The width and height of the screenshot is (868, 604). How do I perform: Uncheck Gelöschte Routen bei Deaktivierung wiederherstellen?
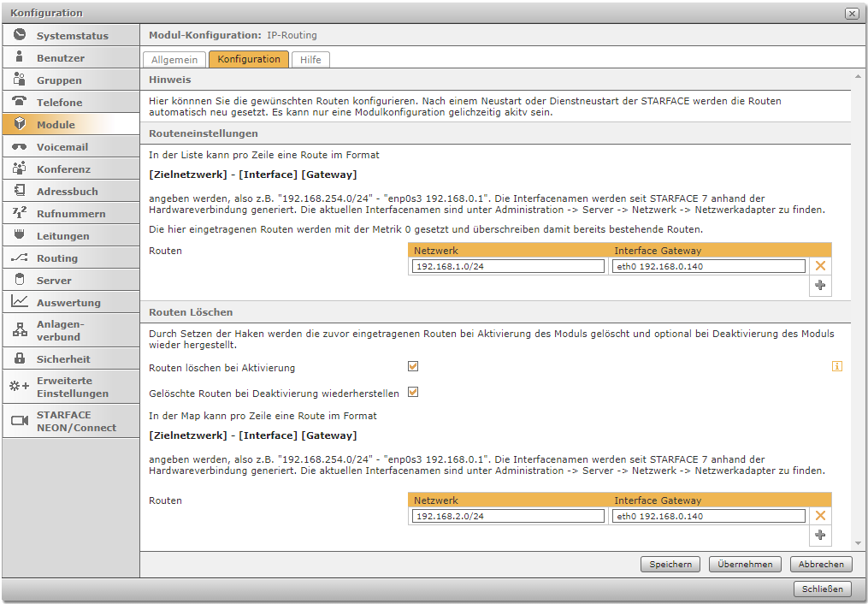tap(413, 393)
